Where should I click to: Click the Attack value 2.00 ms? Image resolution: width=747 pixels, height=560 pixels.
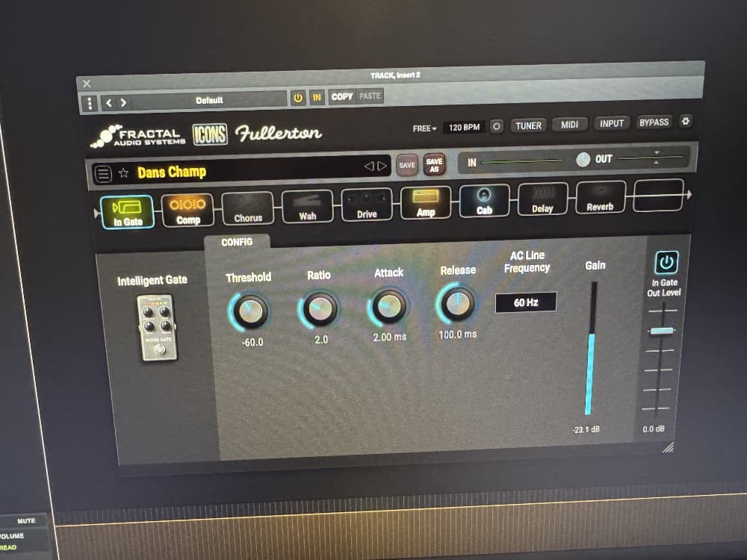pyautogui.click(x=390, y=337)
